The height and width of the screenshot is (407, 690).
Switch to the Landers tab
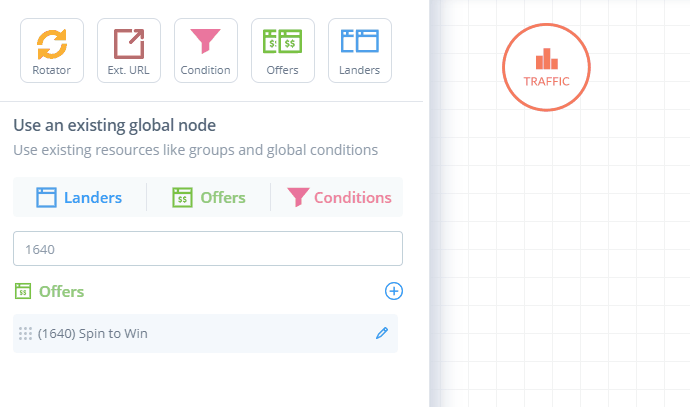(79, 197)
